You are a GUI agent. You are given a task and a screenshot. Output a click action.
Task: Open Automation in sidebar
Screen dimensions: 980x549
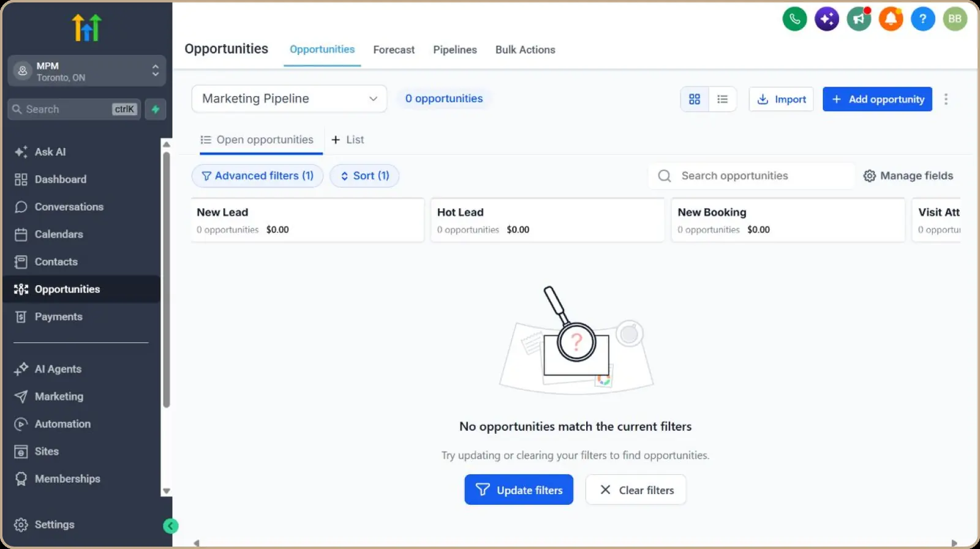click(81, 424)
